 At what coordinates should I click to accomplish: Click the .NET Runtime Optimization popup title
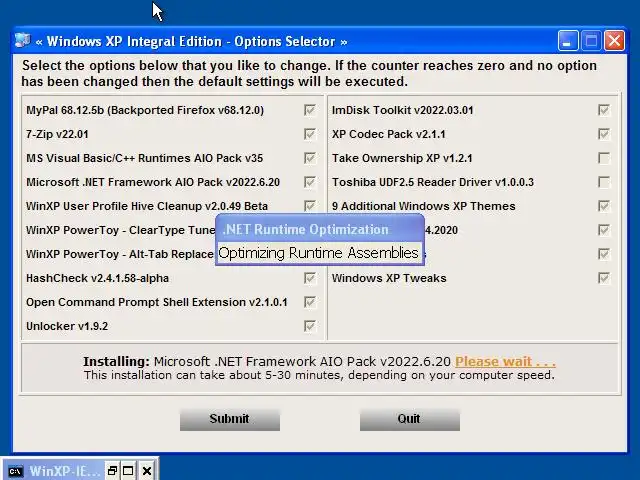click(306, 229)
